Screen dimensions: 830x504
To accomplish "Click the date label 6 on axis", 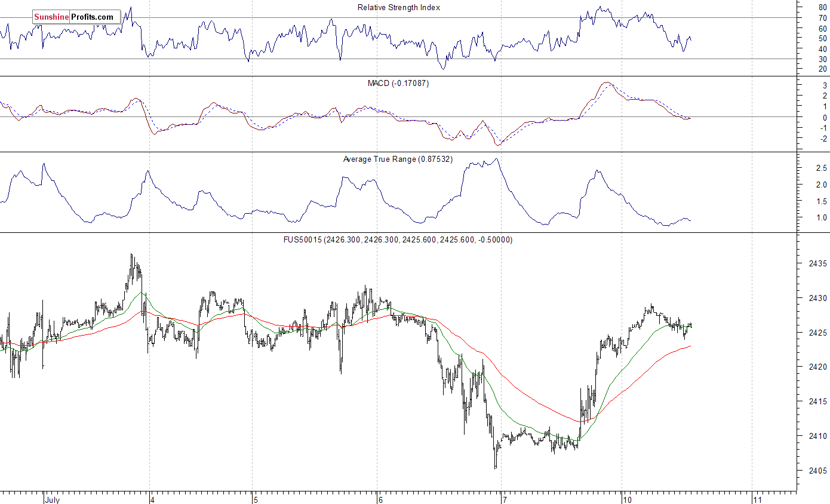I will (380, 499).
